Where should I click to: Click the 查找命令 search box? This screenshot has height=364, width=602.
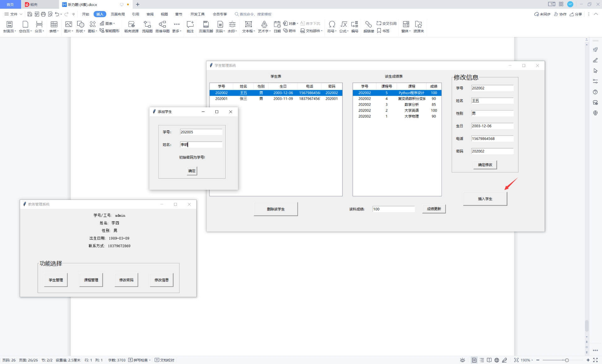255,14
